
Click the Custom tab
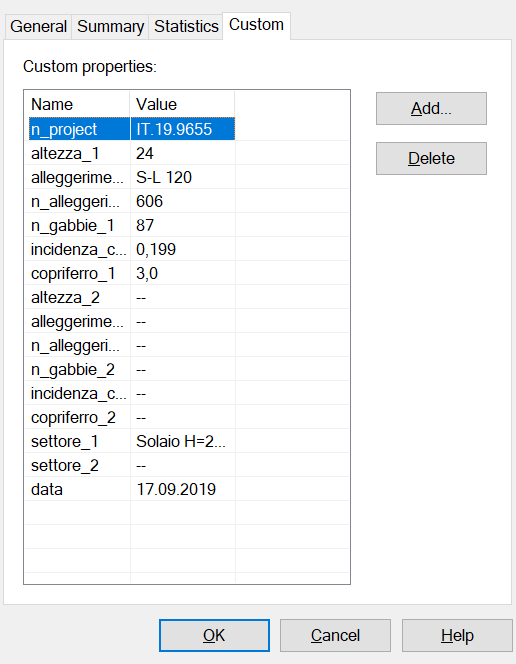coord(256,25)
